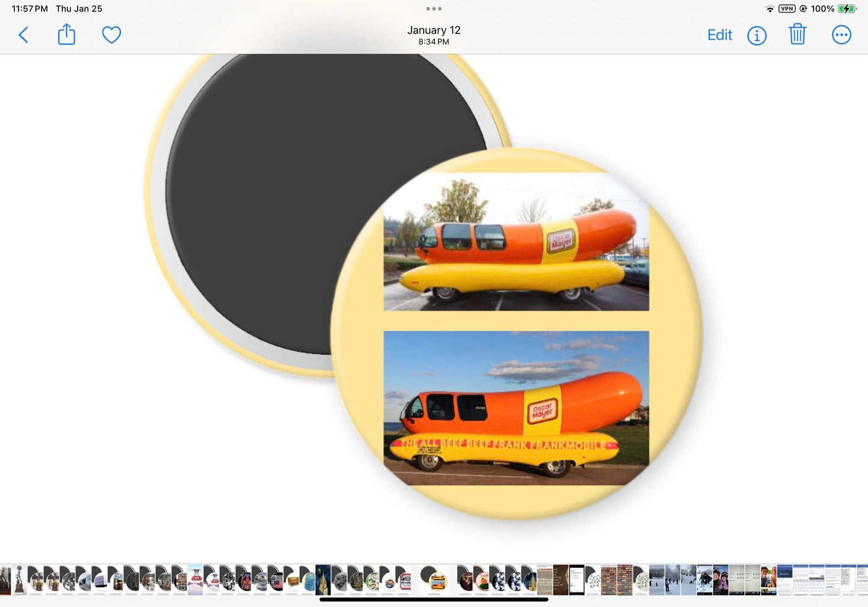Delete this photo with the trash icon
Viewport: 868px width, 607px height.
pyautogui.click(x=797, y=35)
